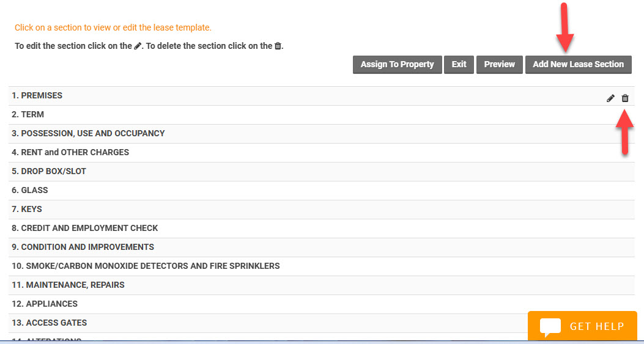Click the trash icon for PREMISES
Image resolution: width=644 pixels, height=344 pixels.
625,98
